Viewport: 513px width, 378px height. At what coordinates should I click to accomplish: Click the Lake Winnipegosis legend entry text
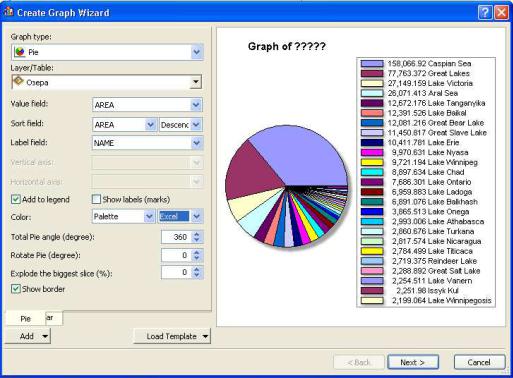click(x=442, y=301)
